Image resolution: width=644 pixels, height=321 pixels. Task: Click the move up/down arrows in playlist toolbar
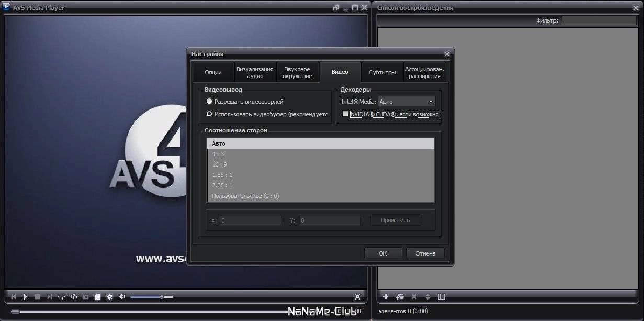click(428, 297)
